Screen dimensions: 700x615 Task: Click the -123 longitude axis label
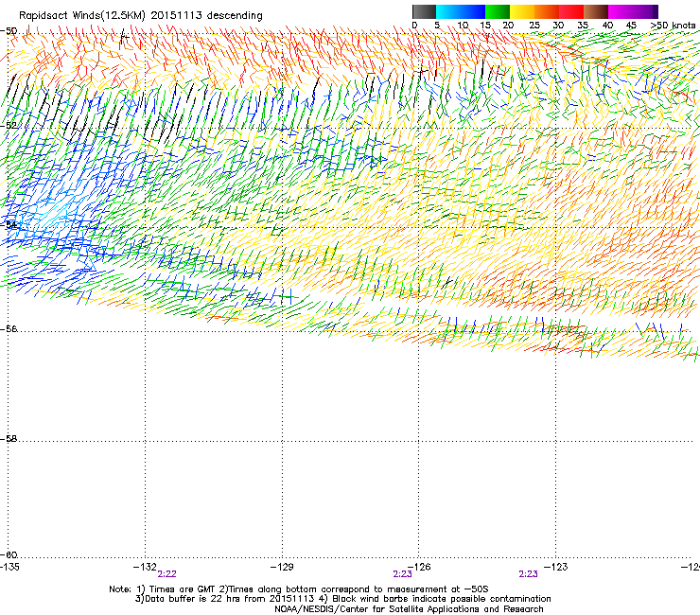coord(556,567)
